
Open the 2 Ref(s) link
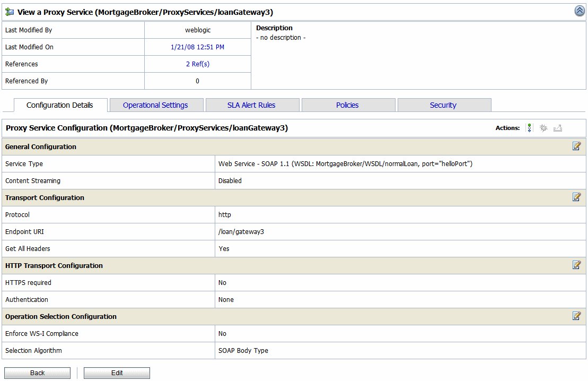pyautogui.click(x=198, y=64)
